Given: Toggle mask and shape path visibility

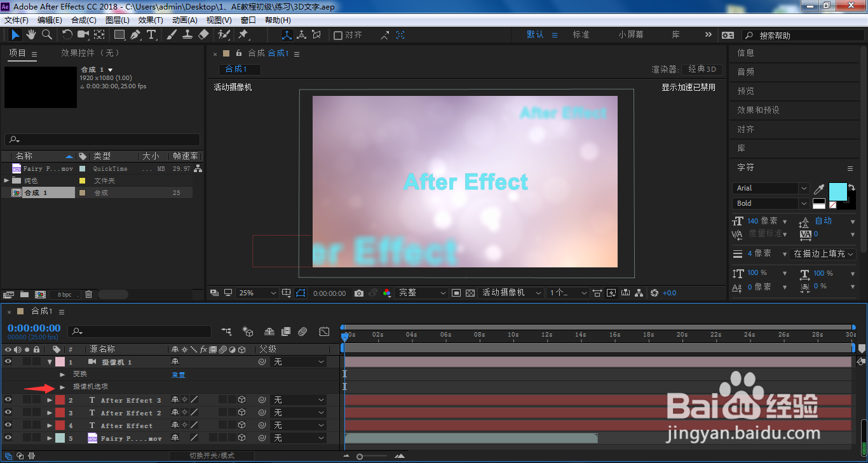Looking at the screenshot, I should [301, 293].
